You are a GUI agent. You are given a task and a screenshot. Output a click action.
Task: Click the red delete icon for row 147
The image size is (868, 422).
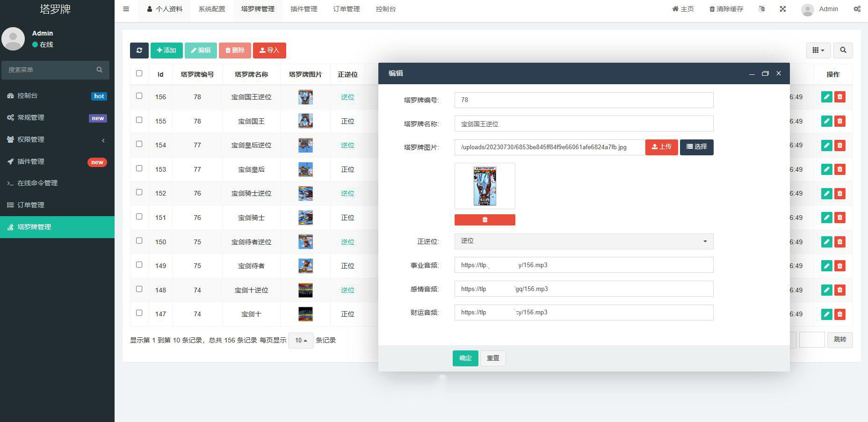839,314
